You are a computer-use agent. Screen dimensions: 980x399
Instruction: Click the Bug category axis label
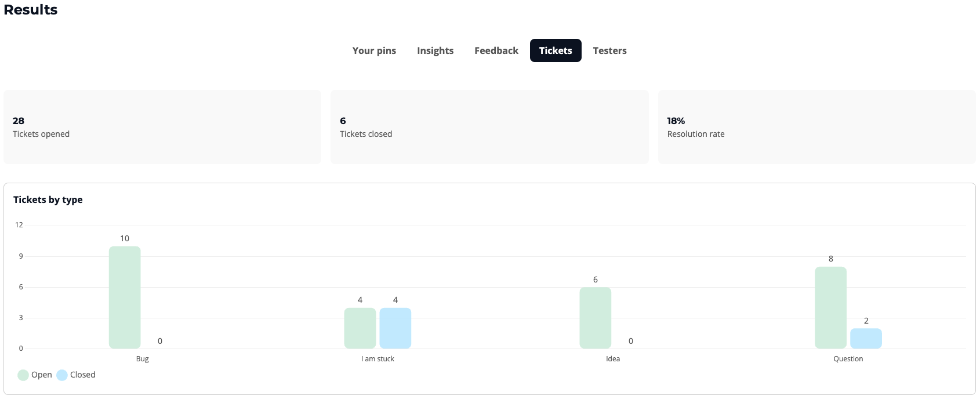coord(142,359)
